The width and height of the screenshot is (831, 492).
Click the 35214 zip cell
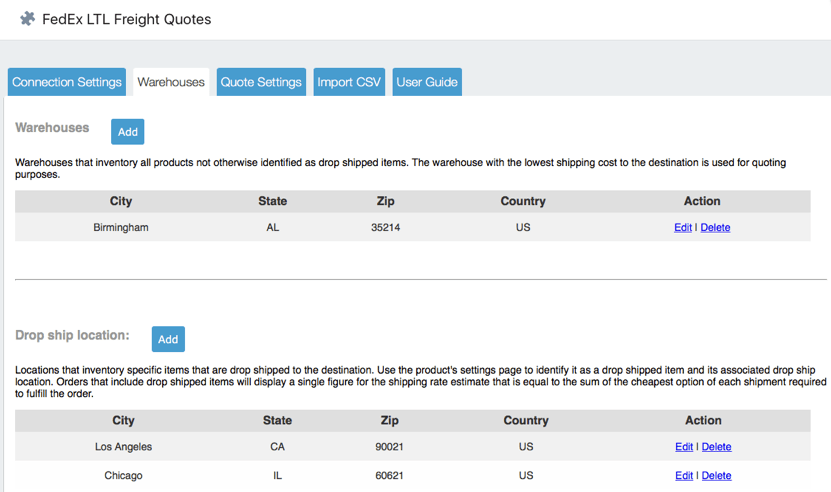coord(385,227)
